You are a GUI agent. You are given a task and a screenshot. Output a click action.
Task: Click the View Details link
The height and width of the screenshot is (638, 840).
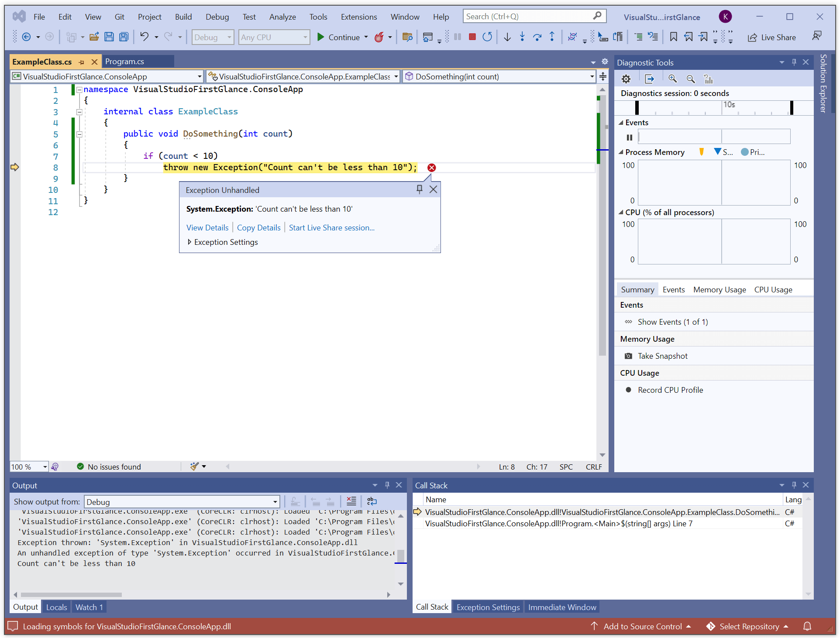coord(207,227)
